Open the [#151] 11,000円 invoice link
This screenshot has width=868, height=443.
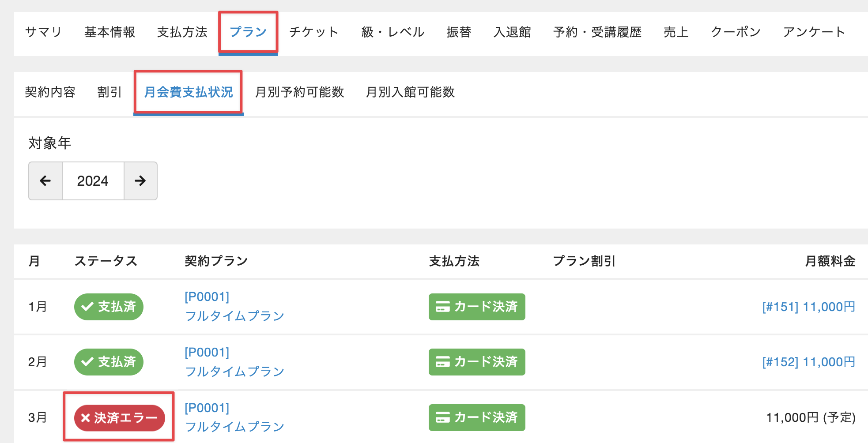(x=808, y=307)
